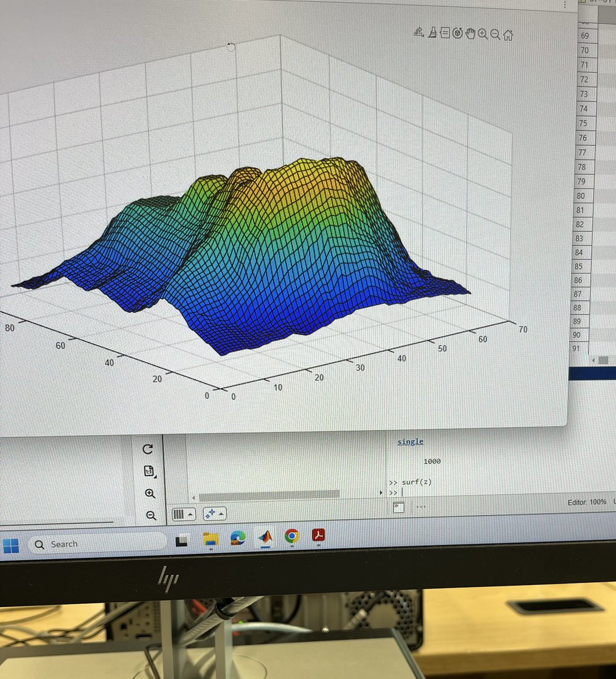Click the 'Editor: 100%' zoom status
The height and width of the screenshot is (679, 616).
pyautogui.click(x=587, y=502)
